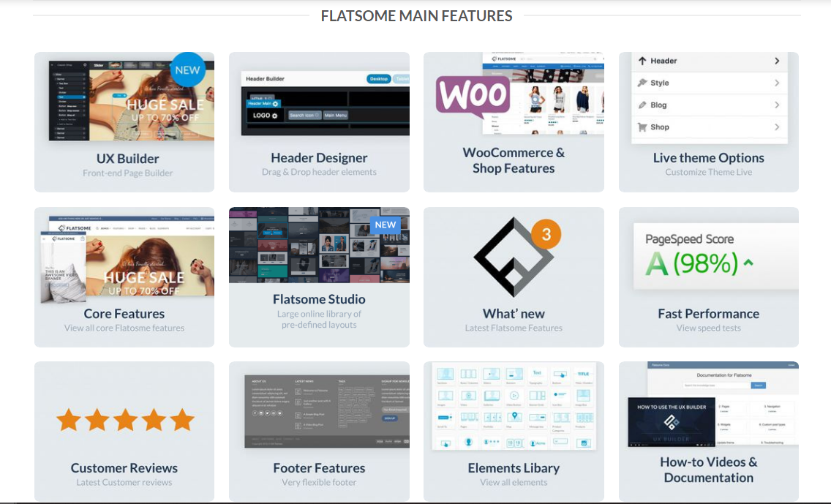Image resolution: width=831 pixels, height=504 pixels.
Task: Click 'View all core Flatsome features' text
Action: [x=124, y=328]
